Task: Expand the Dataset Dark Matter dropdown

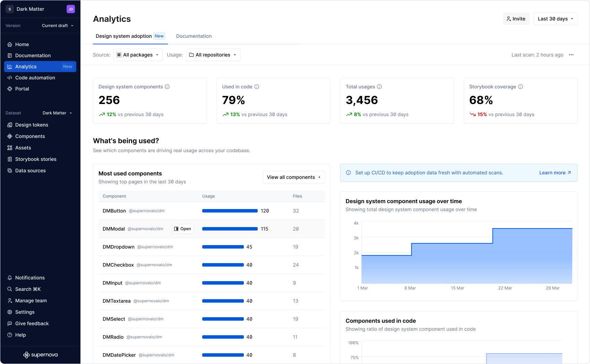Action: 57,113
